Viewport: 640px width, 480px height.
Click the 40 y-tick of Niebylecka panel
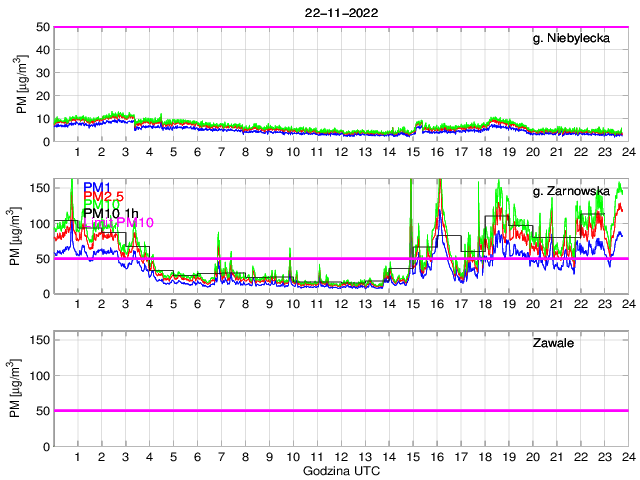[42, 50]
